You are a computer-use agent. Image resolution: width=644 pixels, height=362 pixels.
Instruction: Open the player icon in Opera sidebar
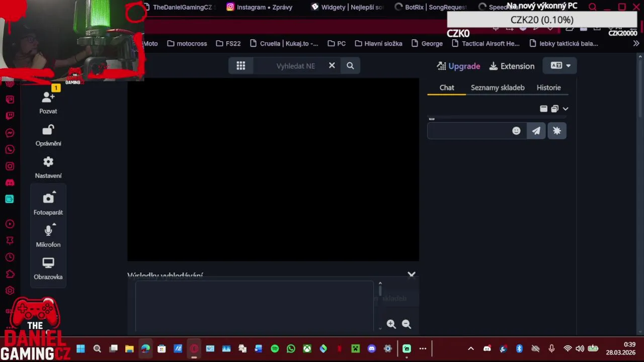pos(10,224)
